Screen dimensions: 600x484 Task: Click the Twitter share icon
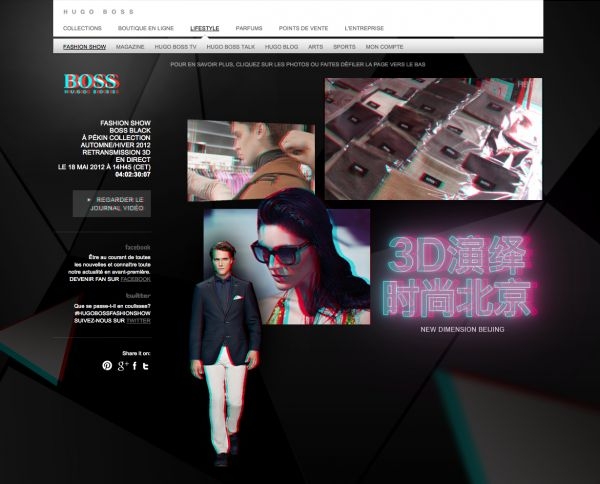click(145, 366)
